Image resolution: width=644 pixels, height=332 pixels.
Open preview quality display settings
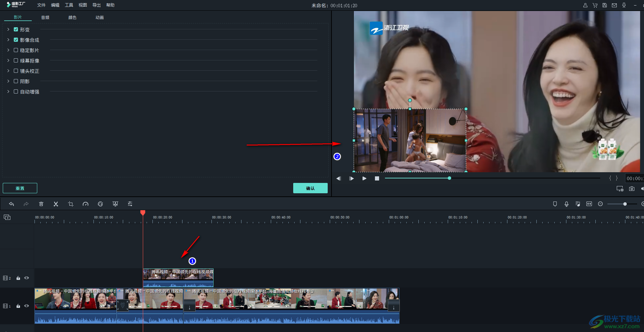coord(620,189)
